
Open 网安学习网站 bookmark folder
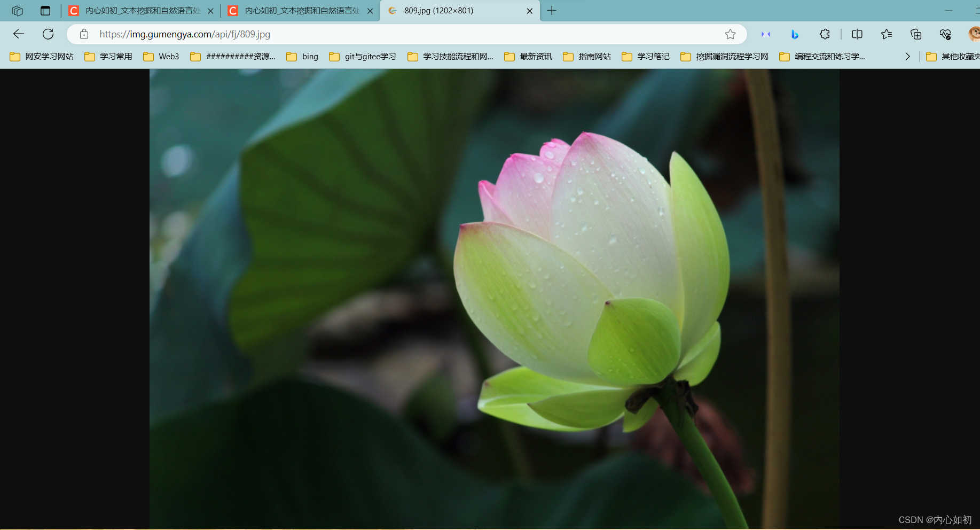tap(42, 57)
